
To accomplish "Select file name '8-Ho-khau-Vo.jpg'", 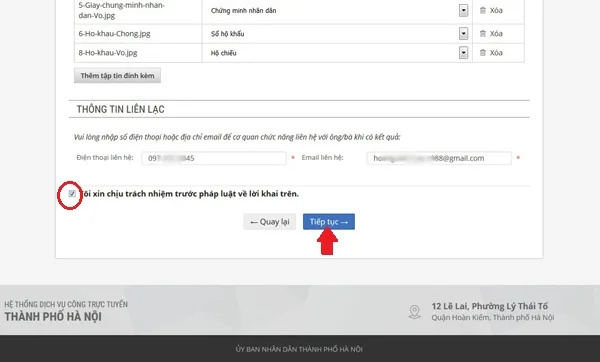I will (108, 53).
